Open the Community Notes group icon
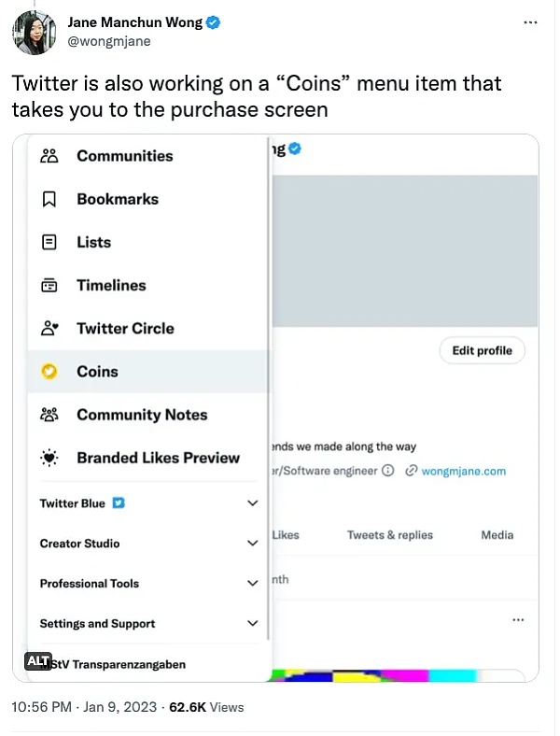Screen dimensions: 560x736 (49, 415)
